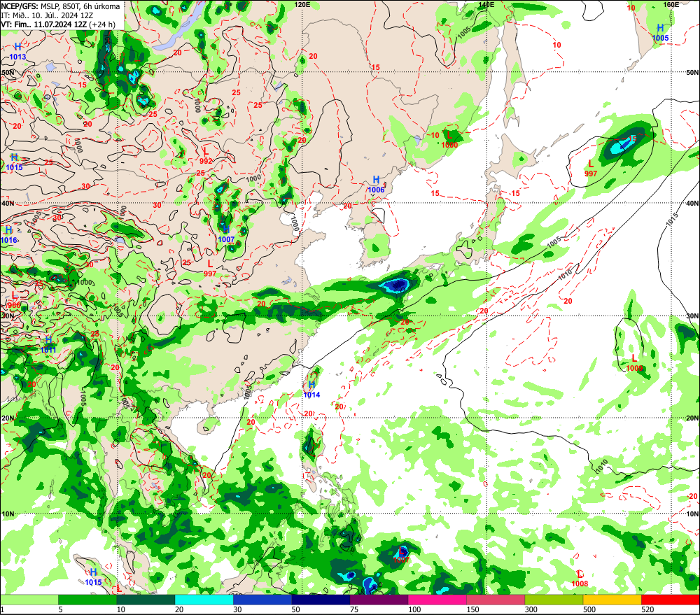Click the red above-520 legend swatch

671,600
